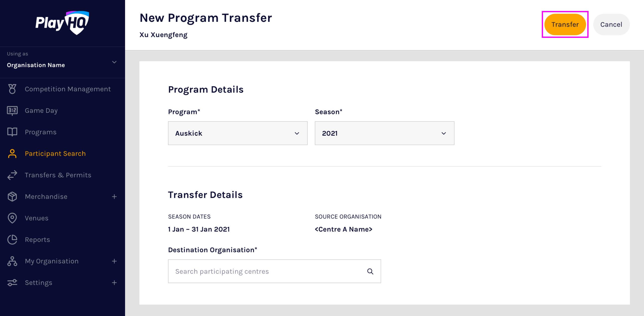The image size is (644, 316).
Task: Click the search magnifier in Destination Organisation
Action: pos(370,271)
